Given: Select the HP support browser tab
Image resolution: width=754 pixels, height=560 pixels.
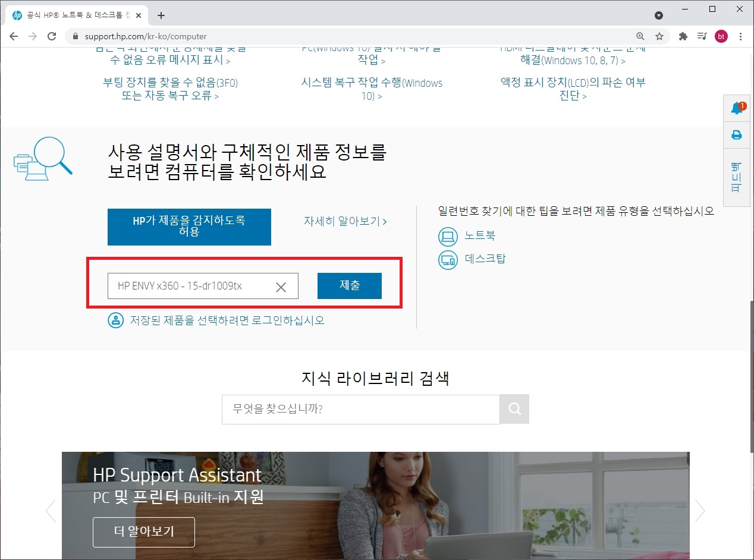Looking at the screenshot, I should click(77, 15).
